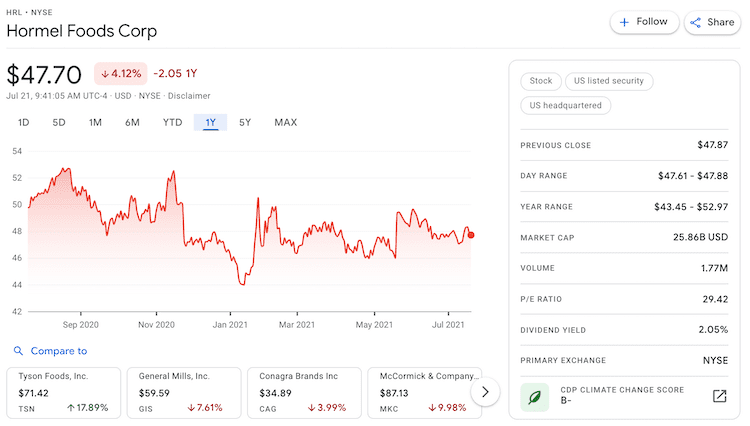This screenshot has height=426, width=750.
Task: Click the Nov 2020 axis label
Action: 156,325
